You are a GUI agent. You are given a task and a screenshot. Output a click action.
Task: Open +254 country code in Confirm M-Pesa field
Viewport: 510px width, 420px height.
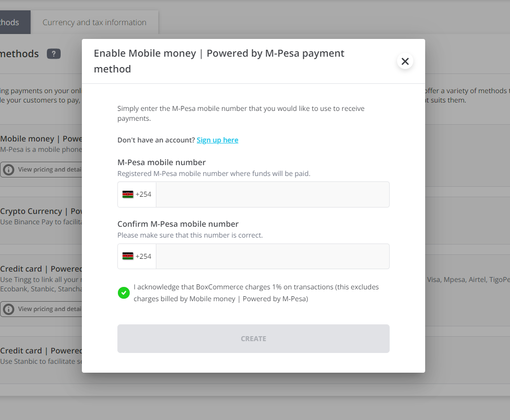(144, 256)
